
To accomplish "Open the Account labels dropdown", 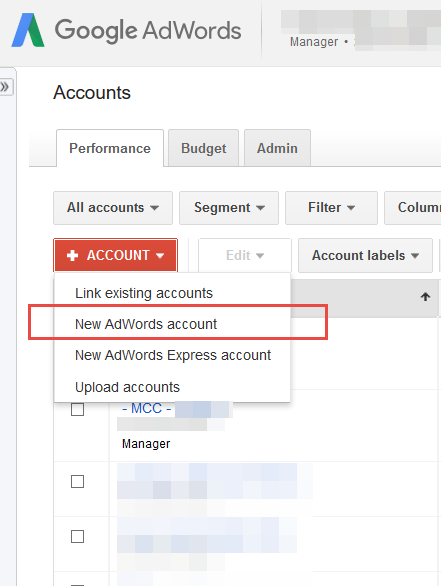I will 365,256.
